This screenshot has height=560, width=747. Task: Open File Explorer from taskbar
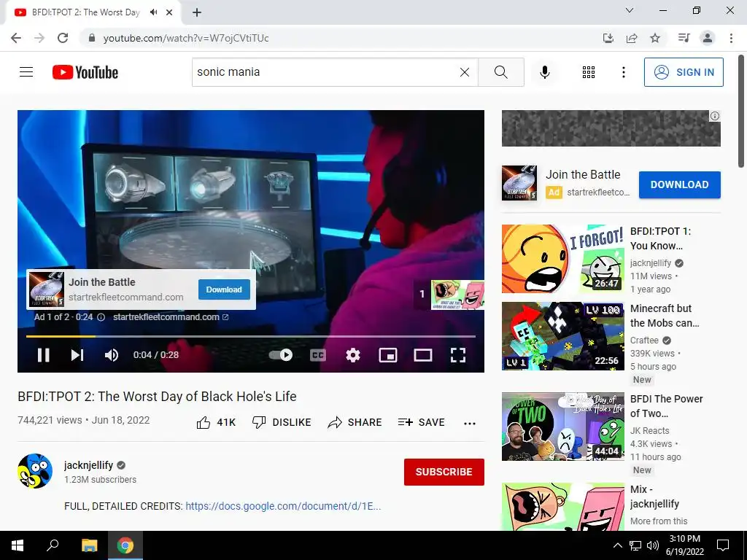click(89, 545)
